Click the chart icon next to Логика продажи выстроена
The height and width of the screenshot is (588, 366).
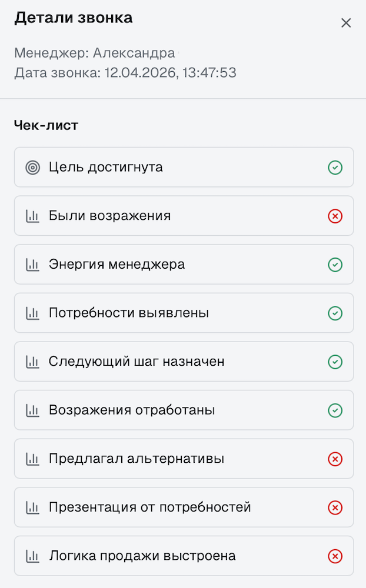(32, 556)
